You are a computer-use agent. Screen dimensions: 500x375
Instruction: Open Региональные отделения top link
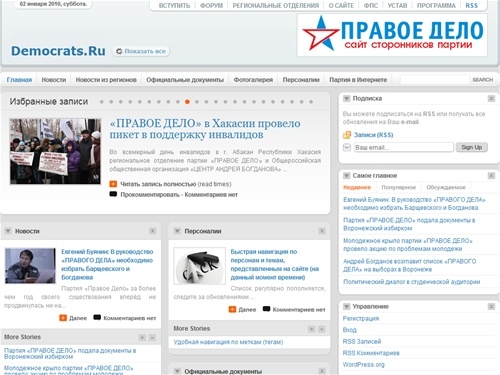click(x=276, y=6)
